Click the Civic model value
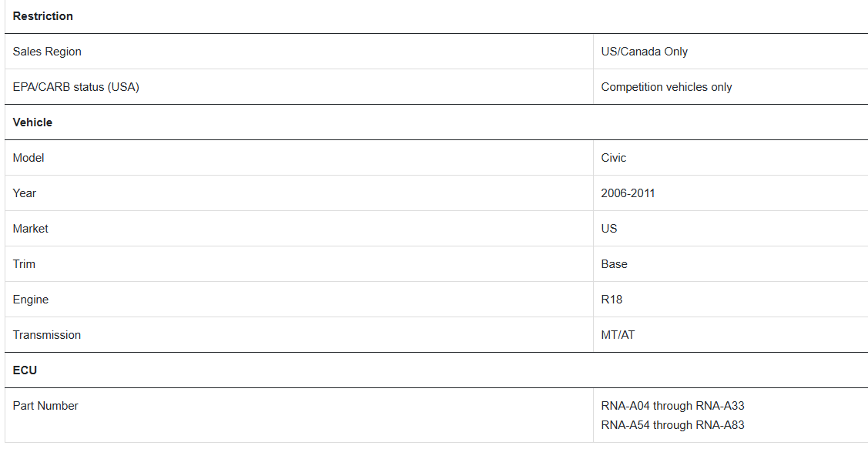 pos(613,158)
